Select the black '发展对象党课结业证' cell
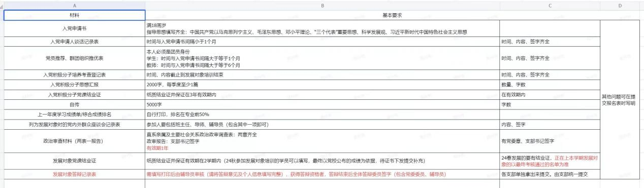This screenshot has height=188, width=644. (74, 161)
